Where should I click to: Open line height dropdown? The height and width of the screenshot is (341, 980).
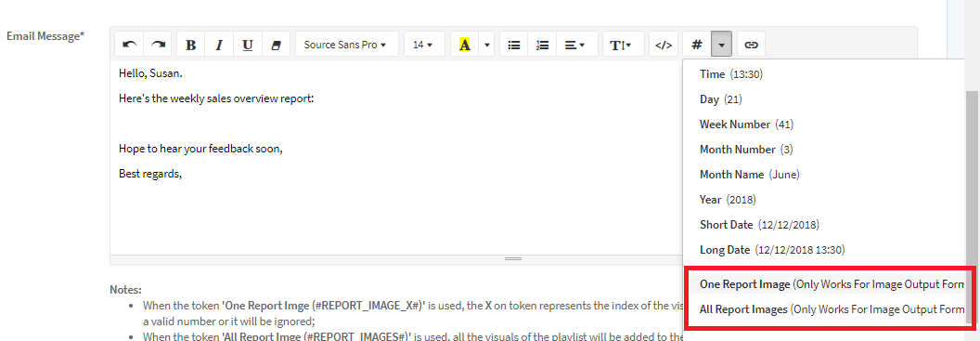(x=623, y=45)
